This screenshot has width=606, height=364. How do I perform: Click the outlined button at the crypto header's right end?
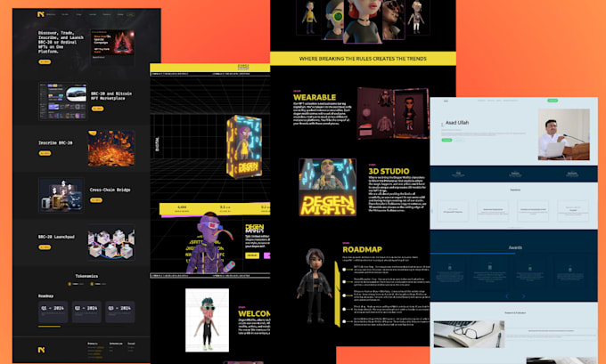click(131, 14)
